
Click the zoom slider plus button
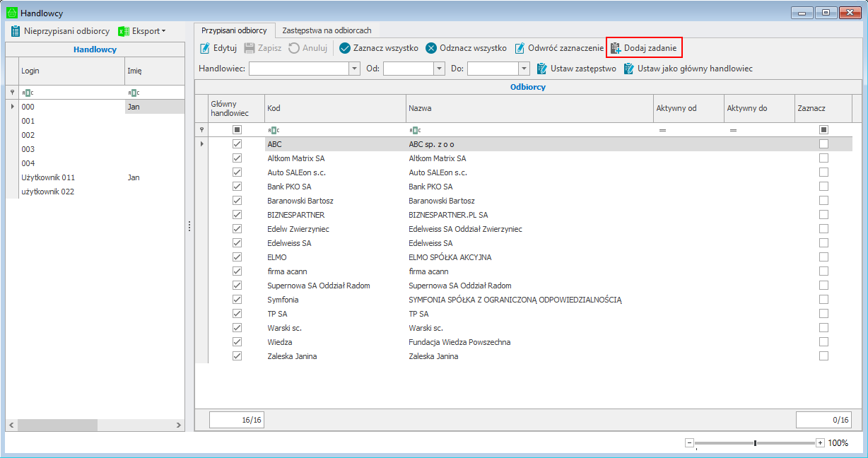[820, 442]
